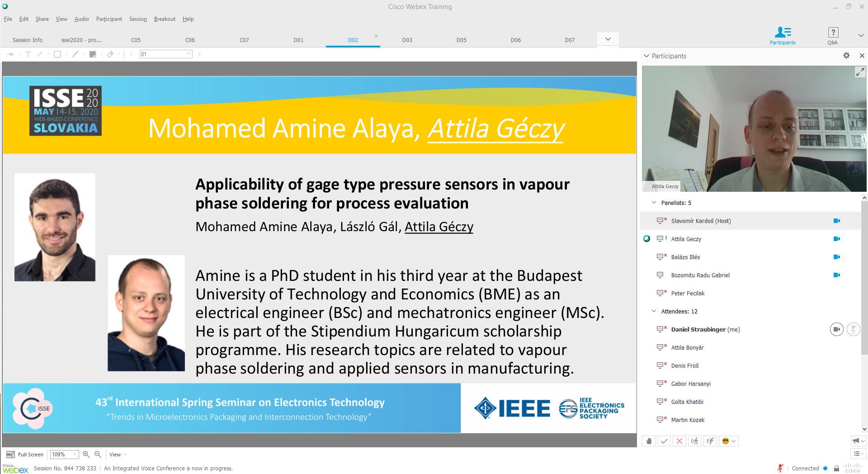Expand Attila Geczy's video to full view
Viewport: 868px width, 474px height.
point(860,72)
